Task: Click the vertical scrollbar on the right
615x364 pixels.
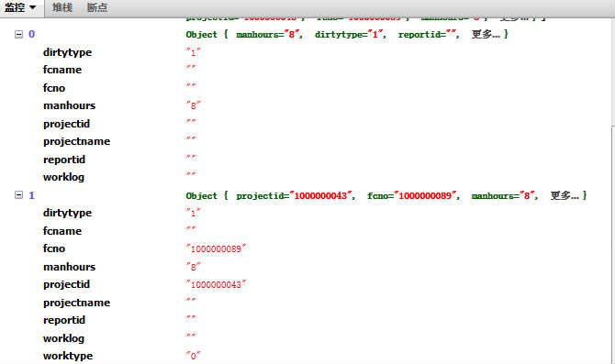Action: tap(612, 243)
